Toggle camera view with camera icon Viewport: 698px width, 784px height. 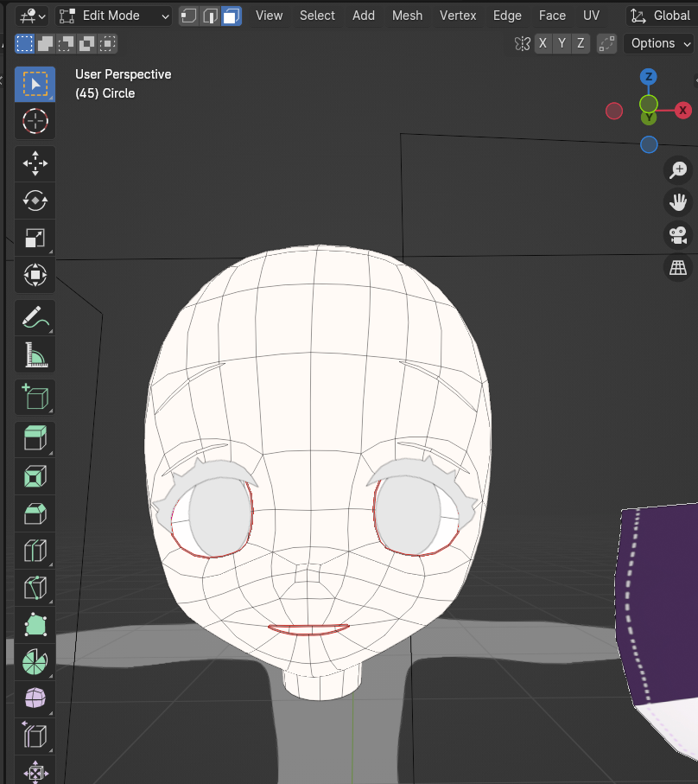click(x=678, y=235)
